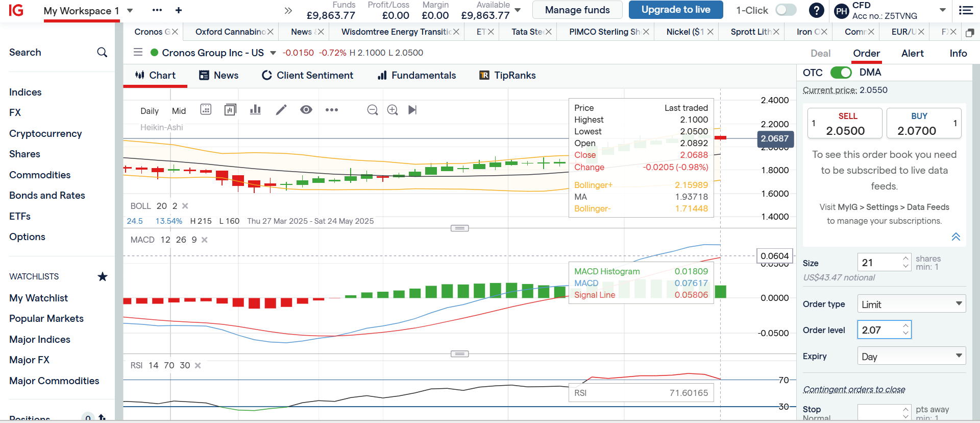Viewport: 980px width, 423px height.
Task: Open the Commodities sidebar link
Action: tap(40, 175)
